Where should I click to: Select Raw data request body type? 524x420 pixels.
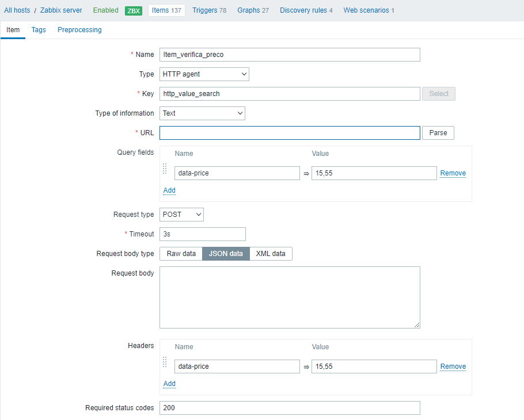pyautogui.click(x=181, y=254)
